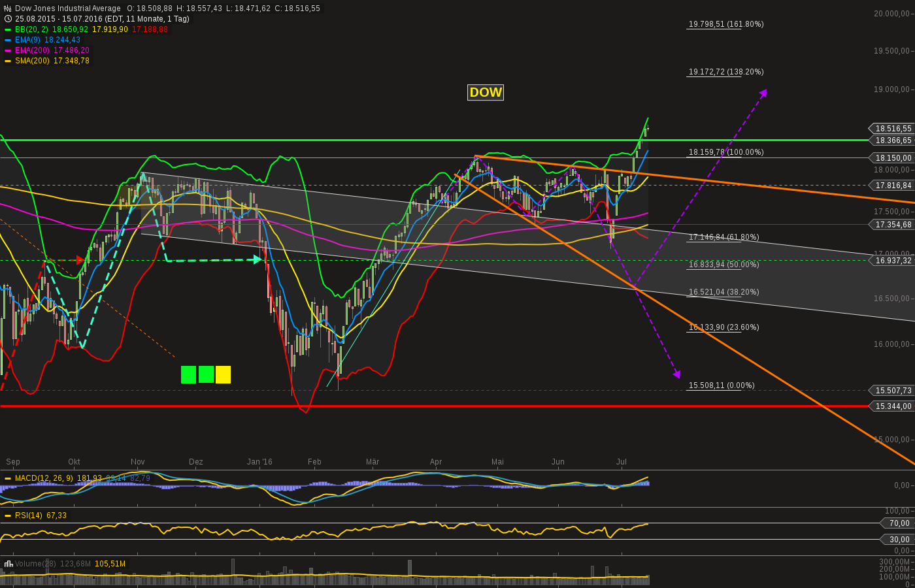
Task: Select the EMA(200) indicator legend
Action: (47, 50)
